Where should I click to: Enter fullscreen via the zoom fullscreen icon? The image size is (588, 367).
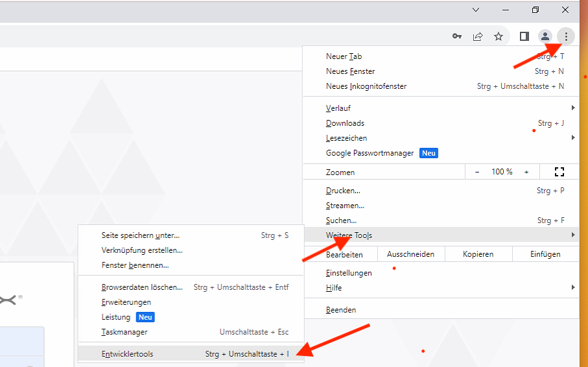tap(559, 172)
